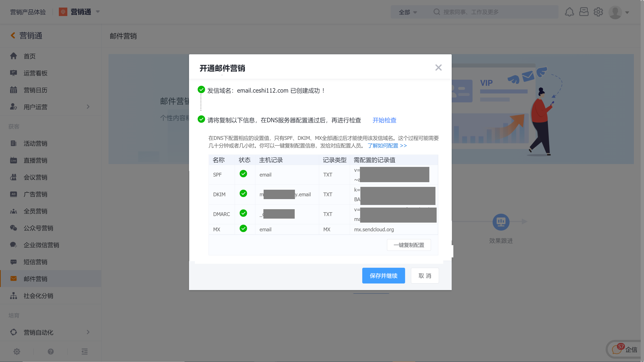The image size is (644, 362).
Task: Open the 全部 search scope dropdown
Action: (408, 12)
